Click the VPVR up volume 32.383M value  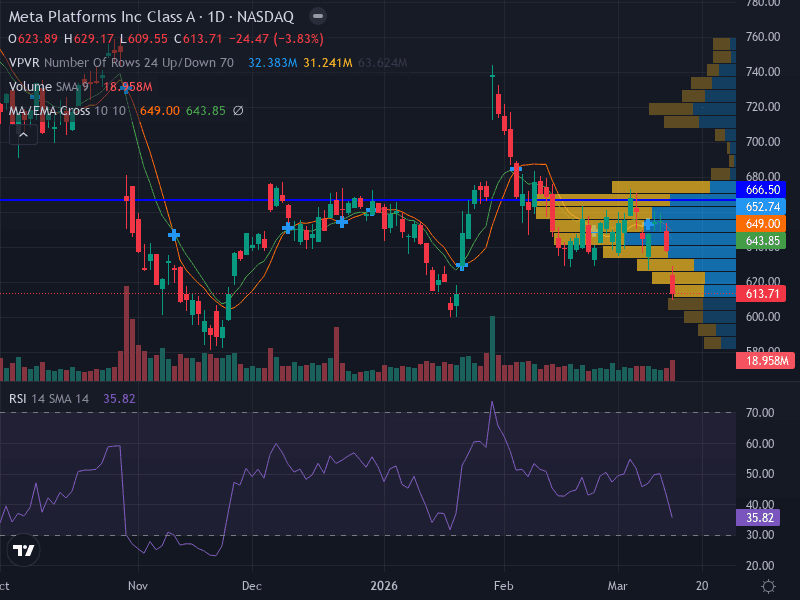(x=272, y=63)
